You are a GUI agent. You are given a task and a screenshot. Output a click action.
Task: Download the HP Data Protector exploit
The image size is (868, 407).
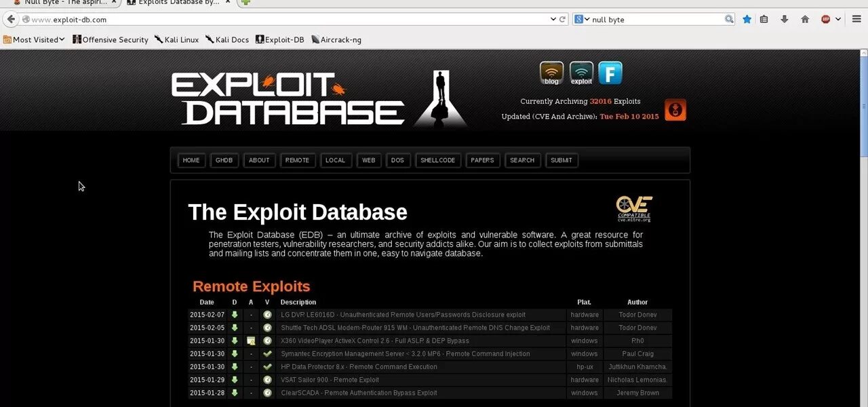pos(235,366)
